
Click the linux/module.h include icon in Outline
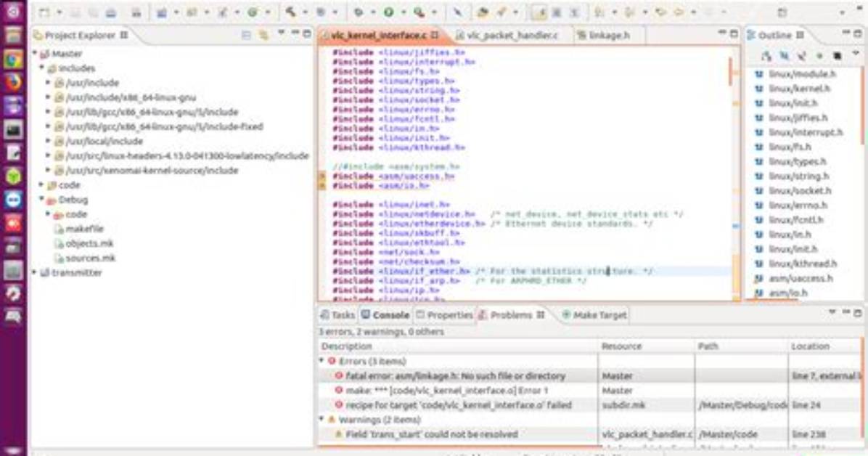coord(759,73)
